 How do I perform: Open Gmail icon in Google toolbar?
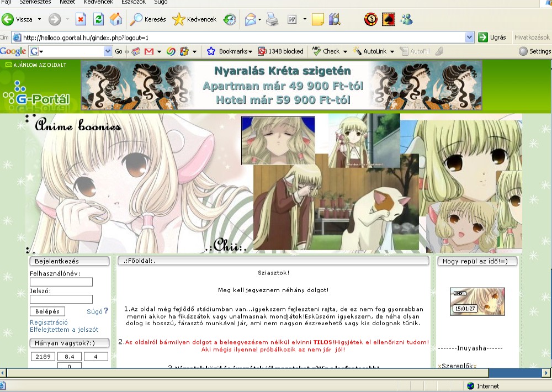point(149,51)
